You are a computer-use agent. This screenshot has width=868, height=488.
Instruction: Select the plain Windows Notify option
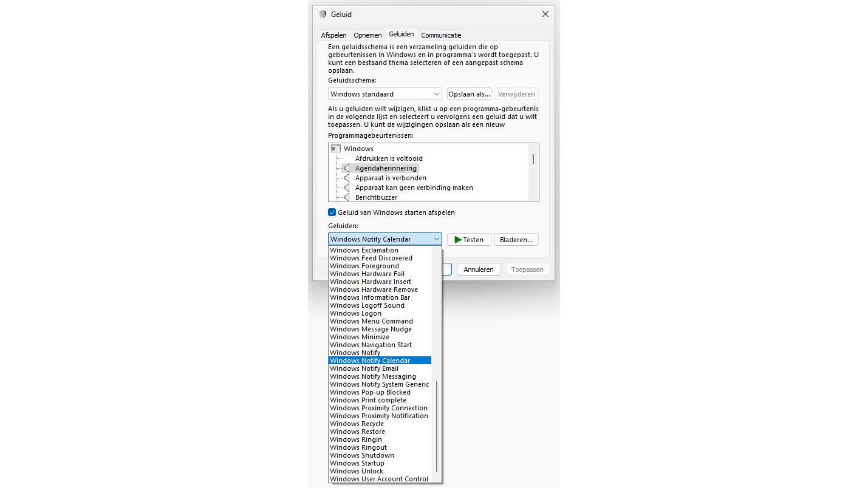(x=380, y=353)
